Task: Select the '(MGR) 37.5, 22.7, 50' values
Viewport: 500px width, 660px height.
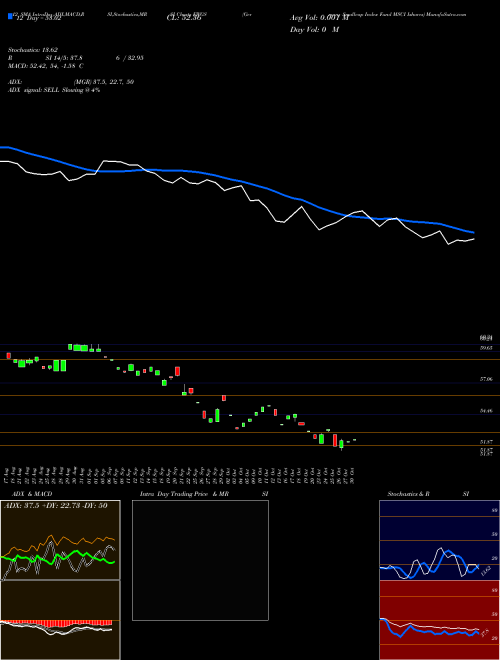Action: [x=104, y=82]
